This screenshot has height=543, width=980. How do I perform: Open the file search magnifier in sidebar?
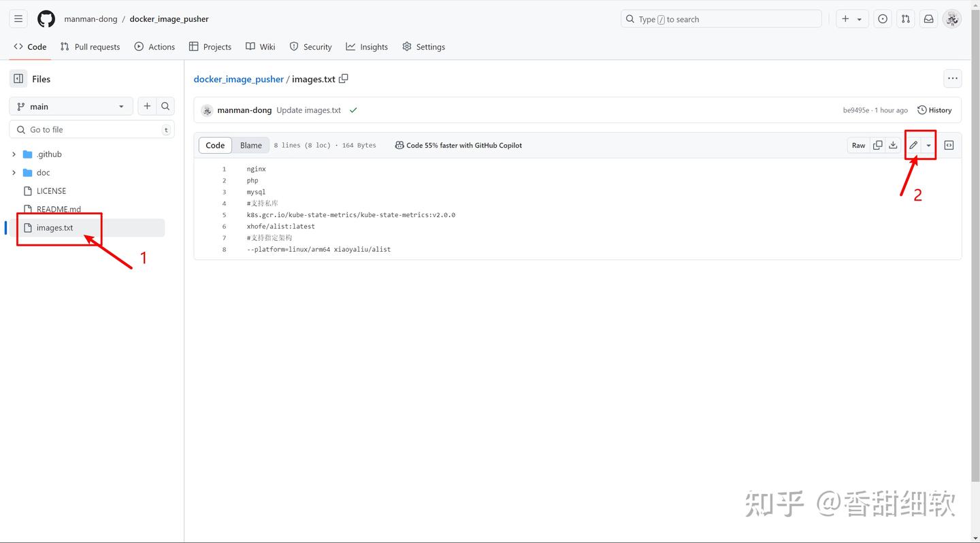tap(165, 106)
